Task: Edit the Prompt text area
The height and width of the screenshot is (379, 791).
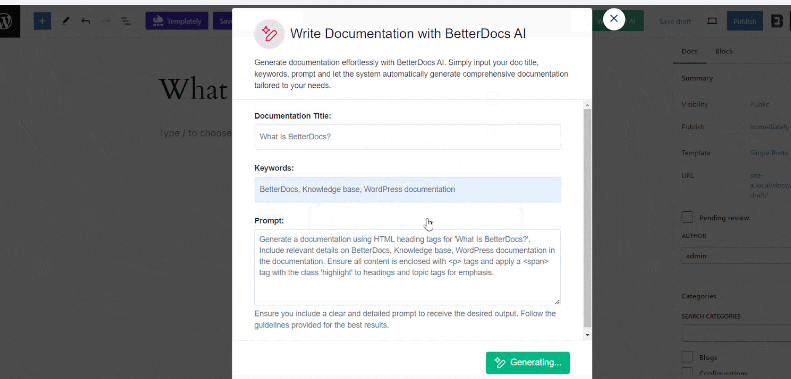Action: click(x=408, y=267)
